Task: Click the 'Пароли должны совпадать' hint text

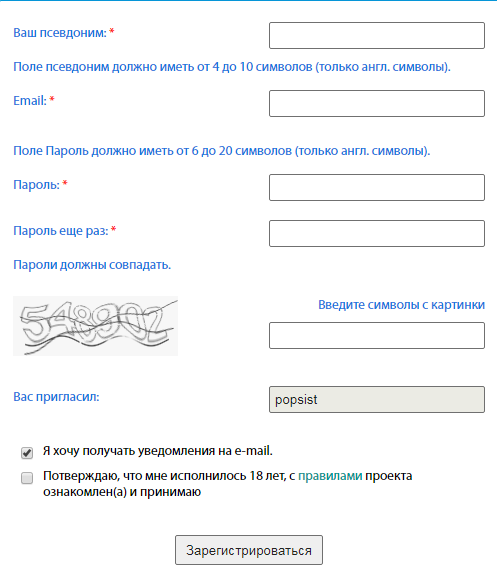Action: pos(92,265)
